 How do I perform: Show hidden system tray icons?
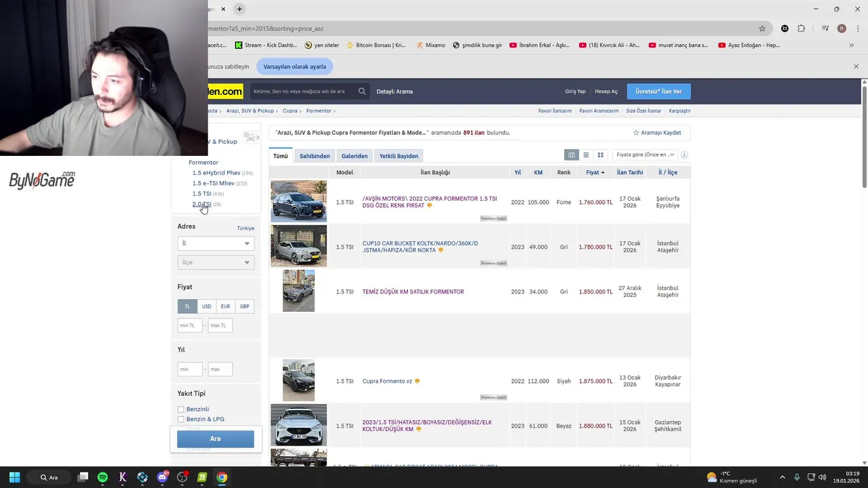(782, 477)
